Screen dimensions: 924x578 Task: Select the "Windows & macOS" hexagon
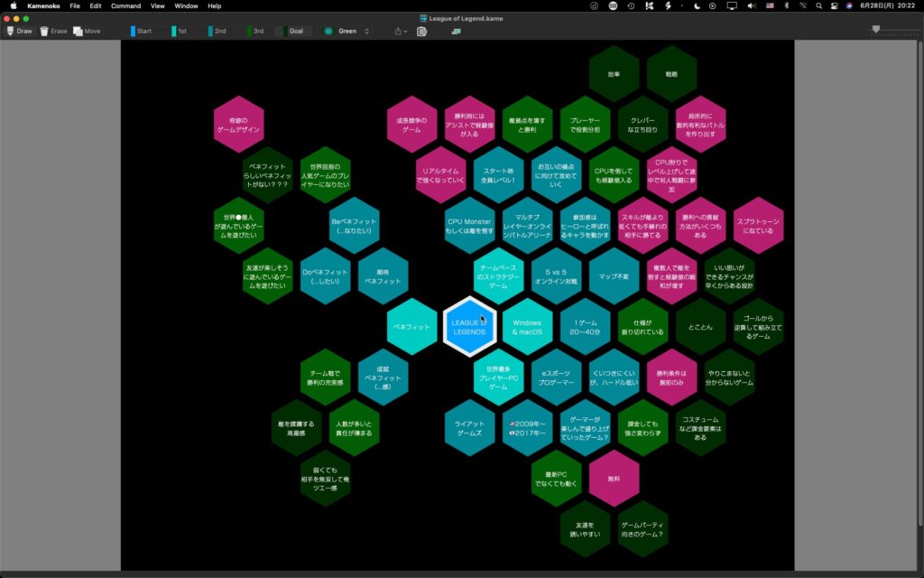pos(527,327)
